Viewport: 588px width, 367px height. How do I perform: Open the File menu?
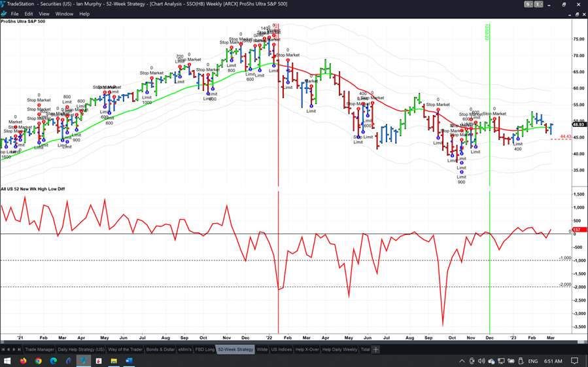(x=14, y=14)
